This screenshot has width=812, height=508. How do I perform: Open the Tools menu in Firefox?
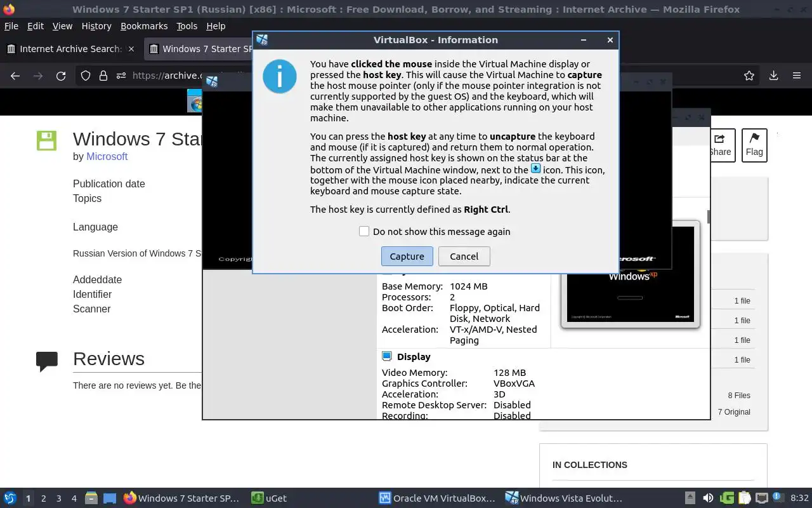187,26
